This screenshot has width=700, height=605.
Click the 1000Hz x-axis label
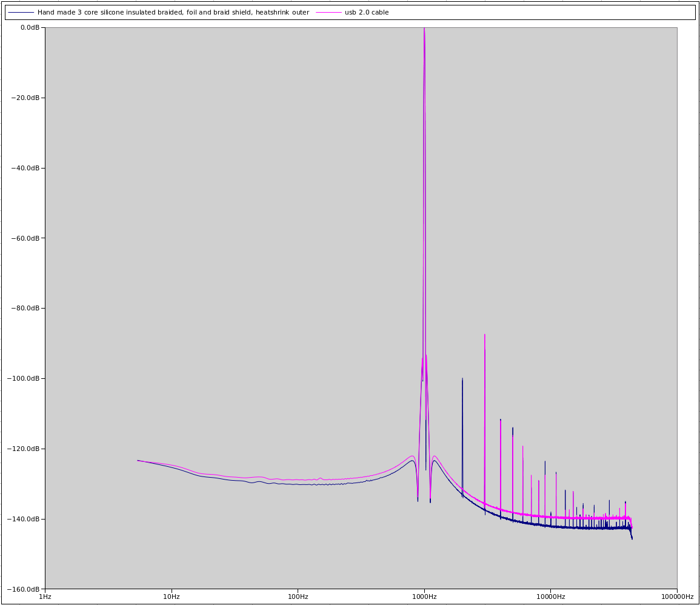click(424, 597)
